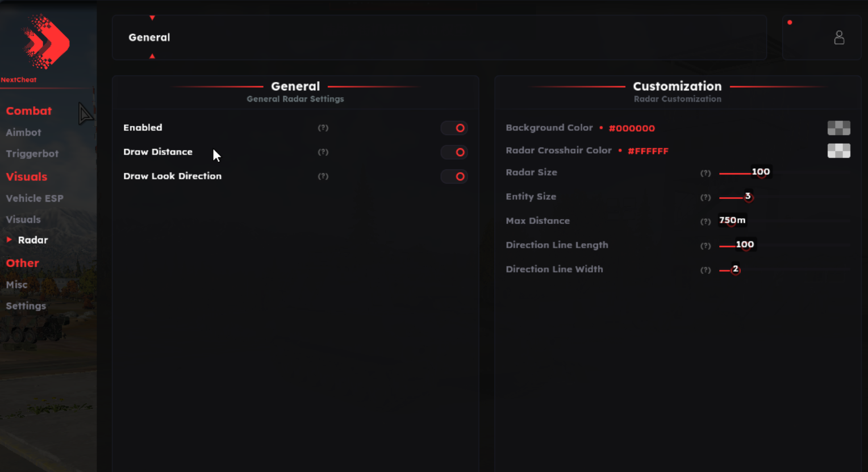Select the General tab at top

[x=149, y=37]
